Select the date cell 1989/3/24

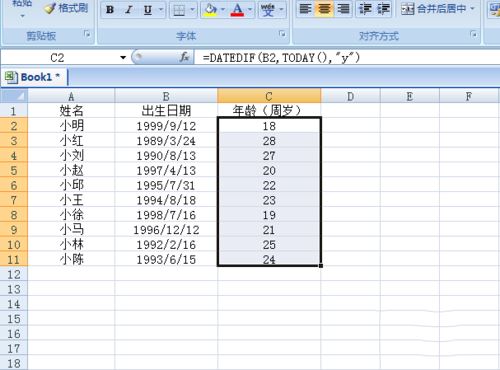coord(166,140)
